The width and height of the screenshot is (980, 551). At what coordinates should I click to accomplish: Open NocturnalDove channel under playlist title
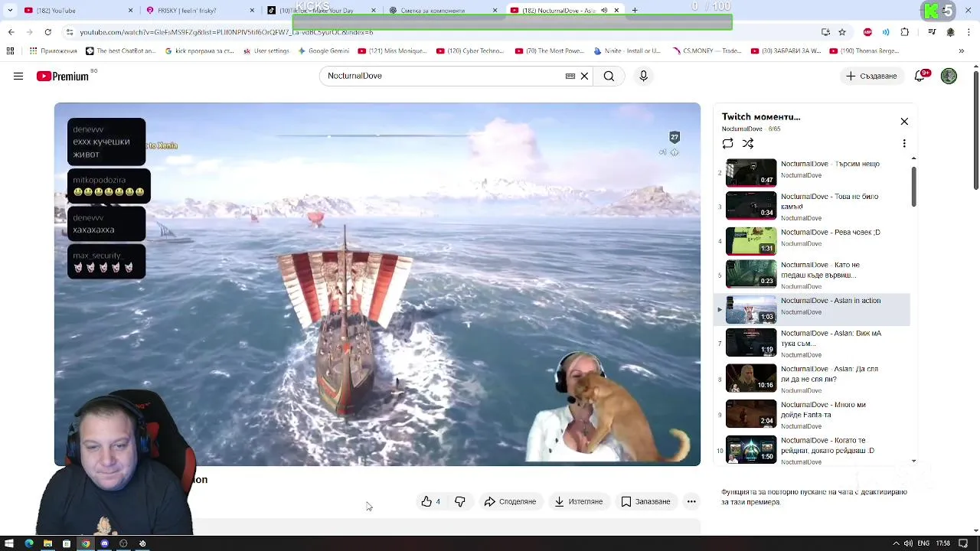[741, 129]
